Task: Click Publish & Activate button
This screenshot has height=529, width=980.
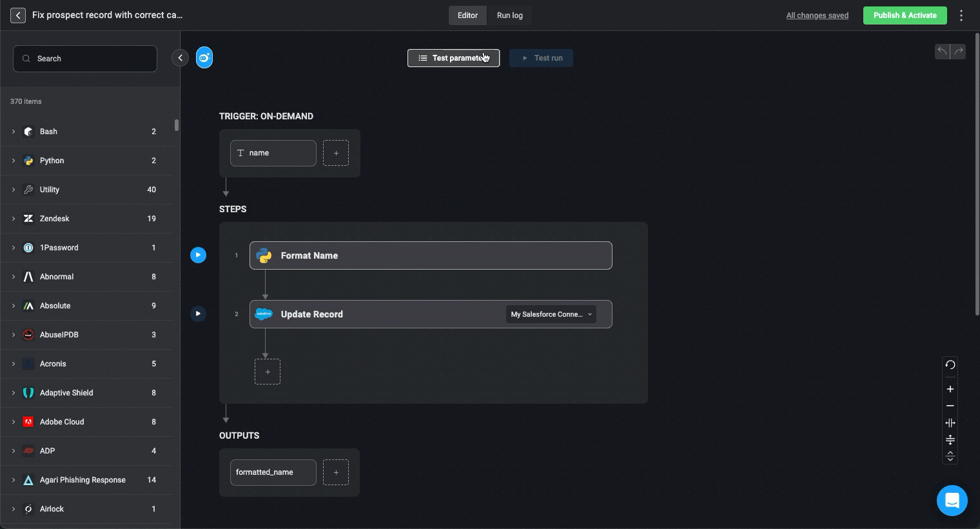Action: (905, 15)
